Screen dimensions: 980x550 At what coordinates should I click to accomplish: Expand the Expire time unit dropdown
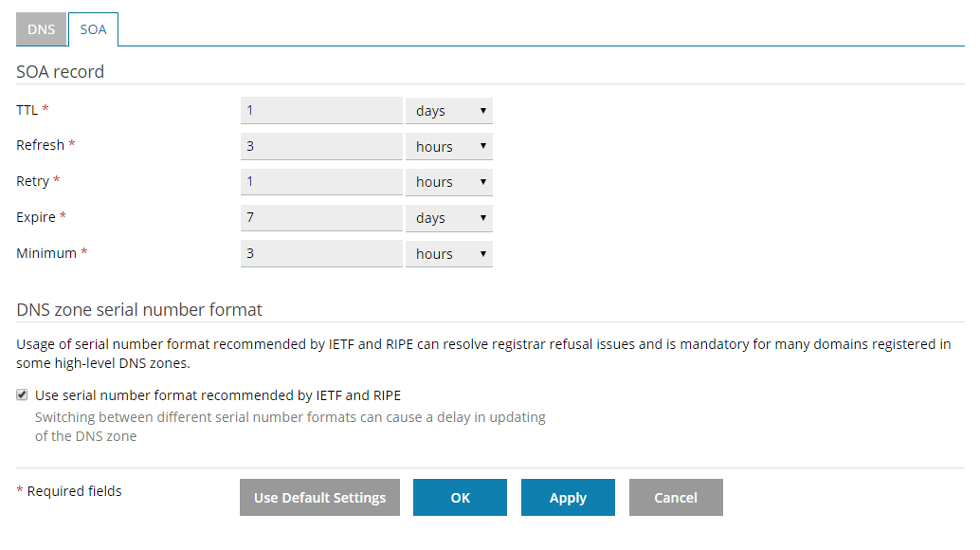coord(449,218)
